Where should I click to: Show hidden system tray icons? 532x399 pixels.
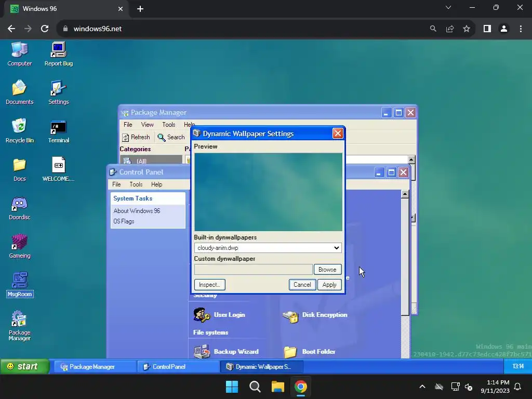tap(422, 387)
